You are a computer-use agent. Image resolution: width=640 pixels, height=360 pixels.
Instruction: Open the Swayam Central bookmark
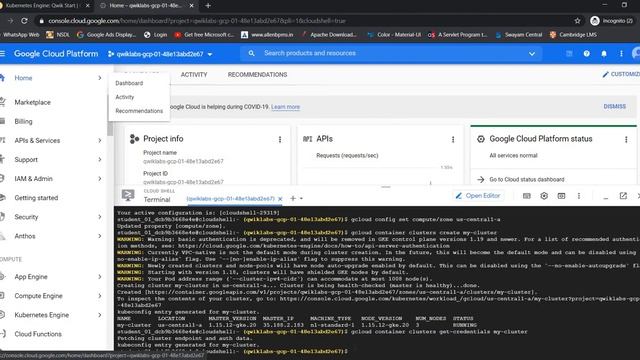click(519, 35)
